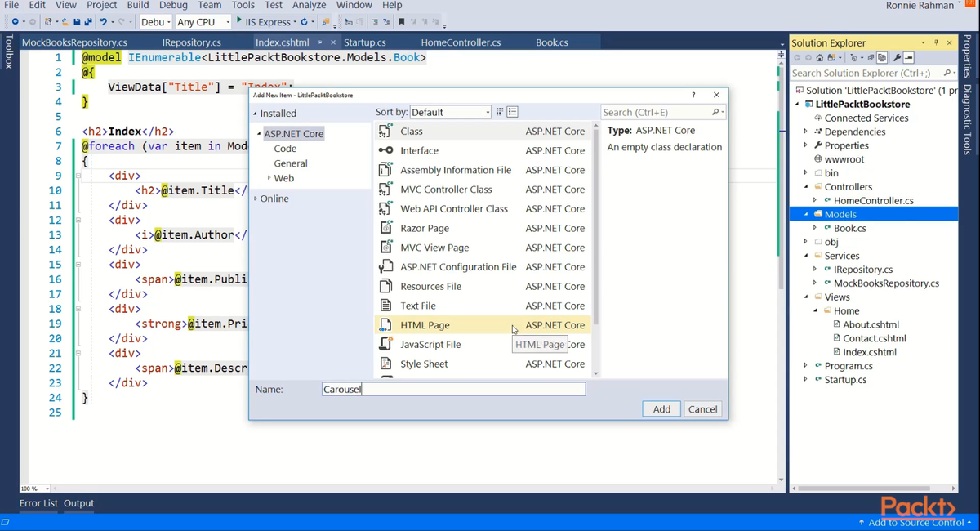Select the Code category in templates tree

(285, 149)
